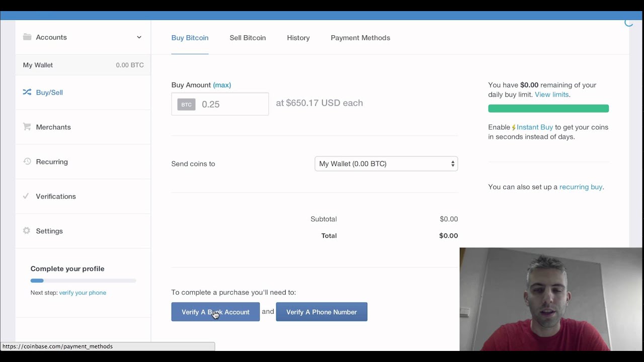Screen dimensions: 644x362
Task: Click the $650.17 USD each price text
Action: [319, 103]
